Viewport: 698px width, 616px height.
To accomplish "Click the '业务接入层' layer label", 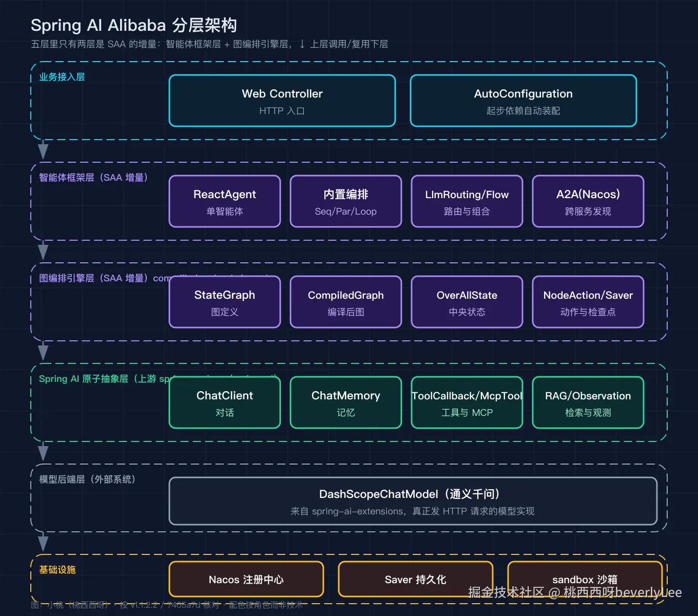I will point(62,77).
